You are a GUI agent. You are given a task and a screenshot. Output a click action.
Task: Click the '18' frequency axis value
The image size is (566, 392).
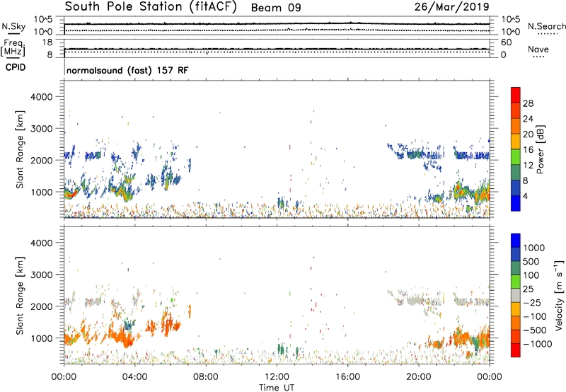coord(47,42)
